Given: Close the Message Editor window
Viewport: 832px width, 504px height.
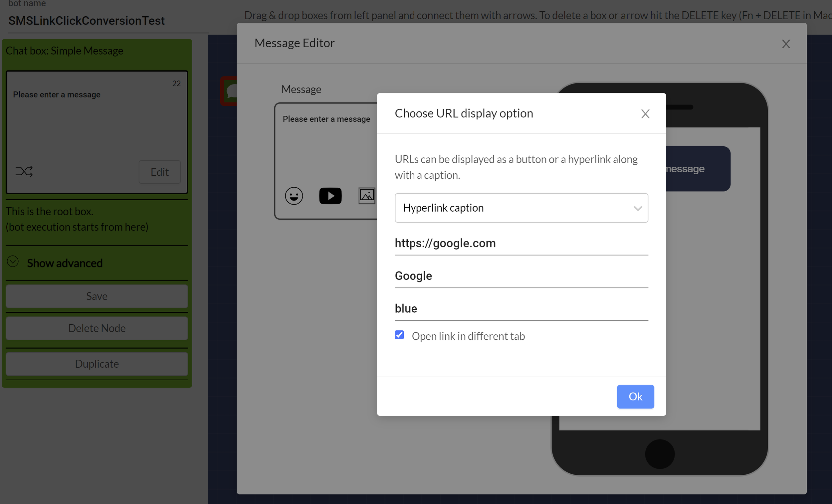Looking at the screenshot, I should [x=786, y=44].
